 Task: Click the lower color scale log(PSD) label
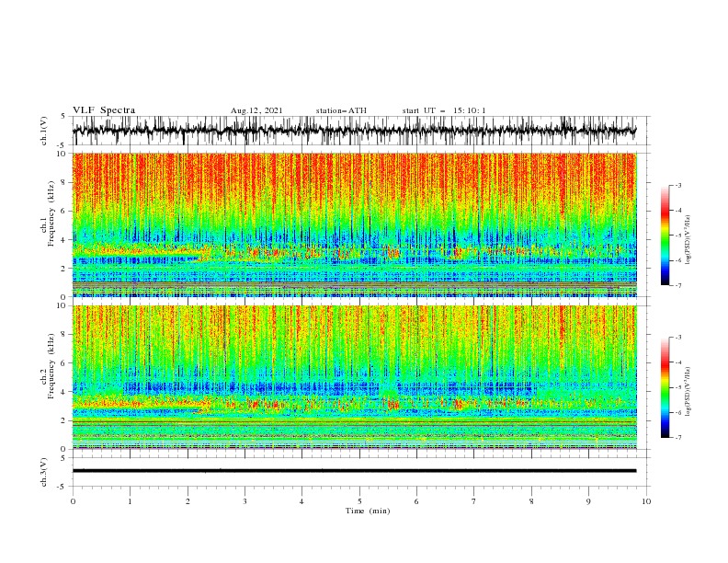(688, 392)
